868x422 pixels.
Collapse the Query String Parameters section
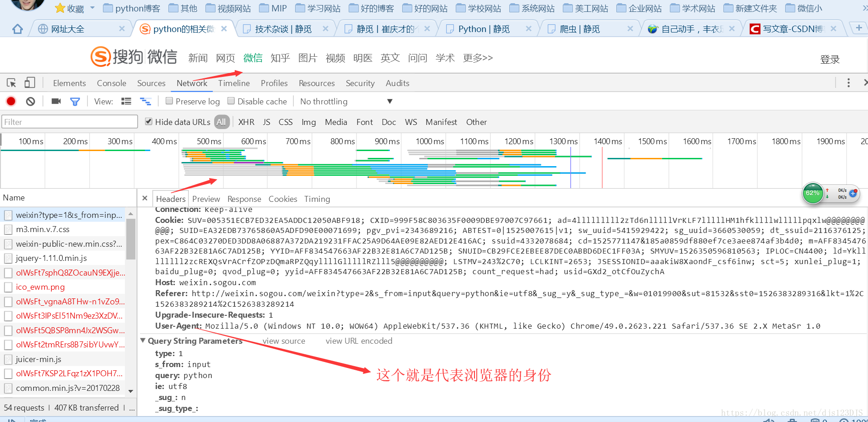pos(143,341)
